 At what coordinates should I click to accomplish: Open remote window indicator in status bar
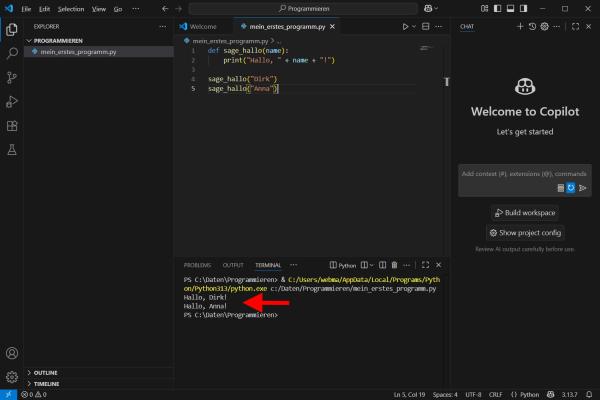coord(8,395)
